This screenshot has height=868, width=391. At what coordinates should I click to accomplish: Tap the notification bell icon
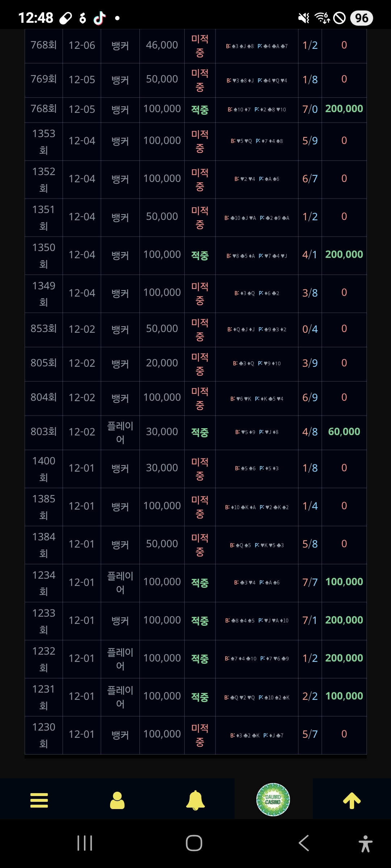click(x=195, y=800)
